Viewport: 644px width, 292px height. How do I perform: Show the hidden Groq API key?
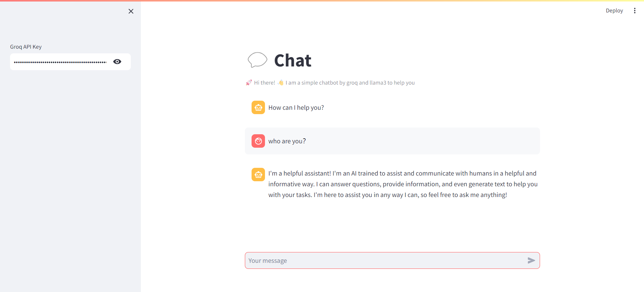click(x=117, y=62)
